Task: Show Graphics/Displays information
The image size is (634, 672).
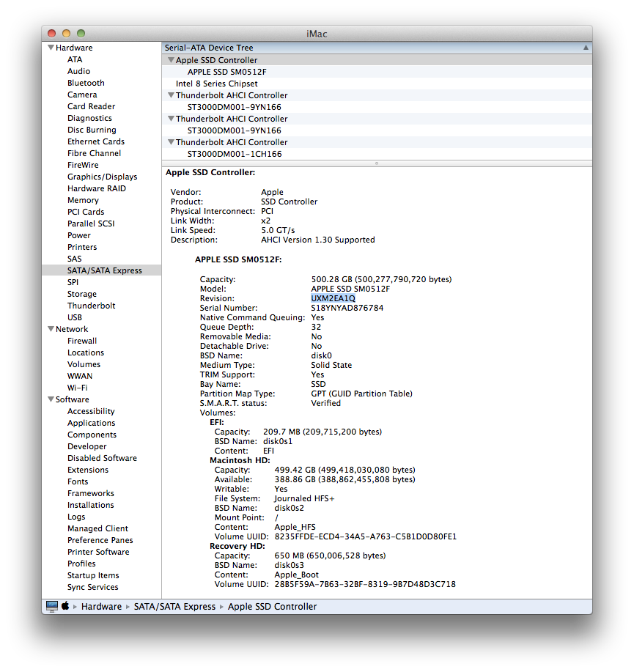Action: coord(103,177)
